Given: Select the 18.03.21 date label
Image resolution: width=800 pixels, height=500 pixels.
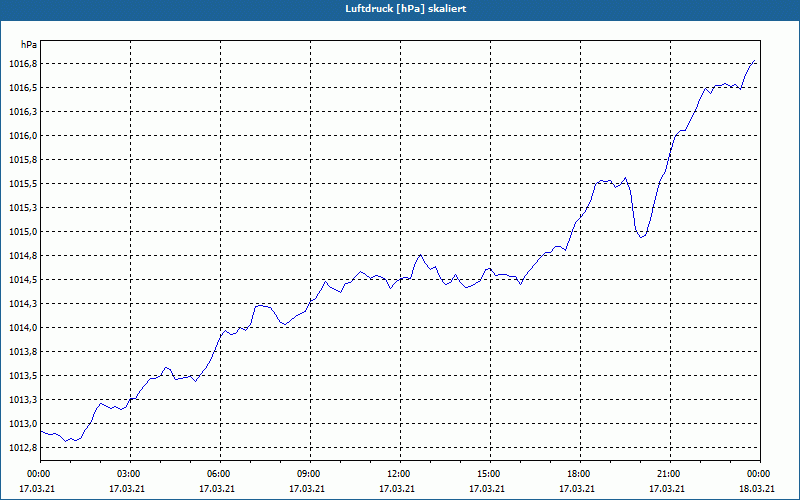Looking at the screenshot, I should (757, 489).
